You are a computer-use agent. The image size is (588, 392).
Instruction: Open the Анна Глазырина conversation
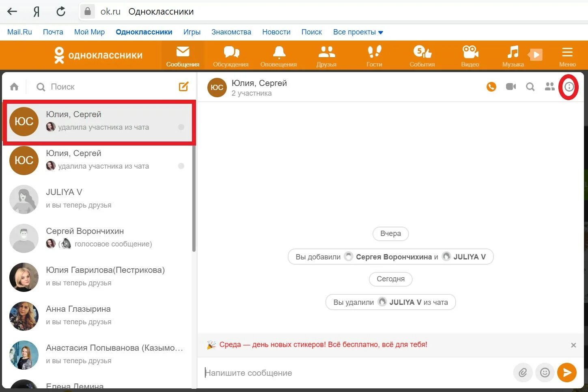click(x=97, y=316)
